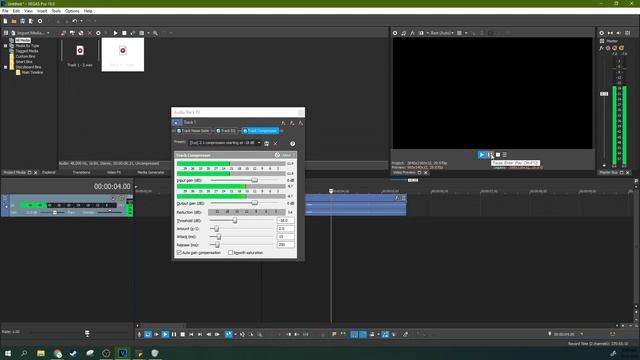Toggle the Track EQ enable checkbox in chain

[x=218, y=131]
